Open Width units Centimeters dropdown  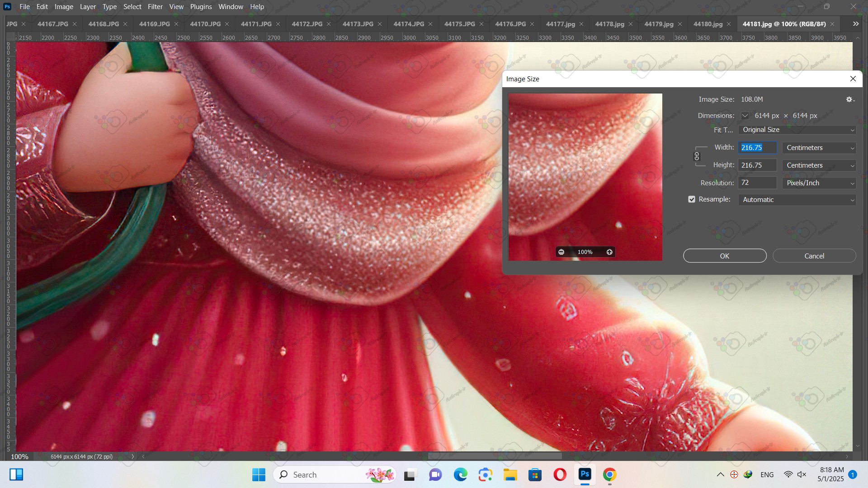[819, 148]
